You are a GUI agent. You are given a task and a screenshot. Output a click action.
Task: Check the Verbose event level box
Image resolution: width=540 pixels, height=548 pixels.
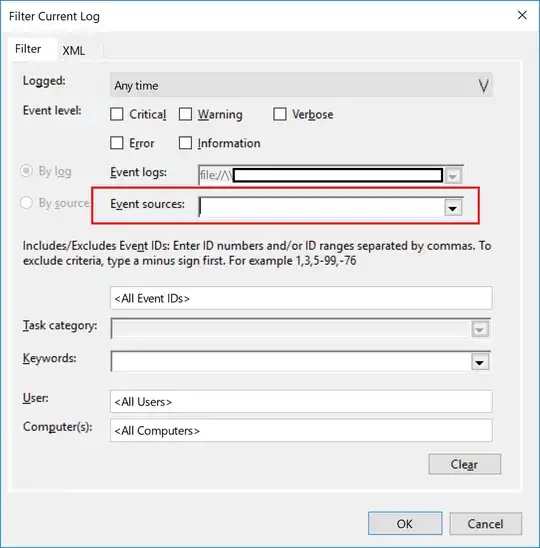pyautogui.click(x=280, y=114)
